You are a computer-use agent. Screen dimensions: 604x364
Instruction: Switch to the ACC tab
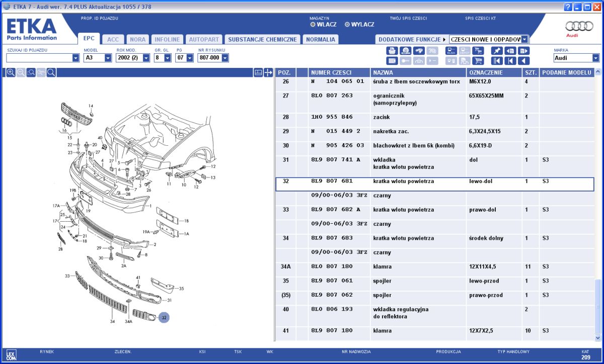pyautogui.click(x=113, y=39)
